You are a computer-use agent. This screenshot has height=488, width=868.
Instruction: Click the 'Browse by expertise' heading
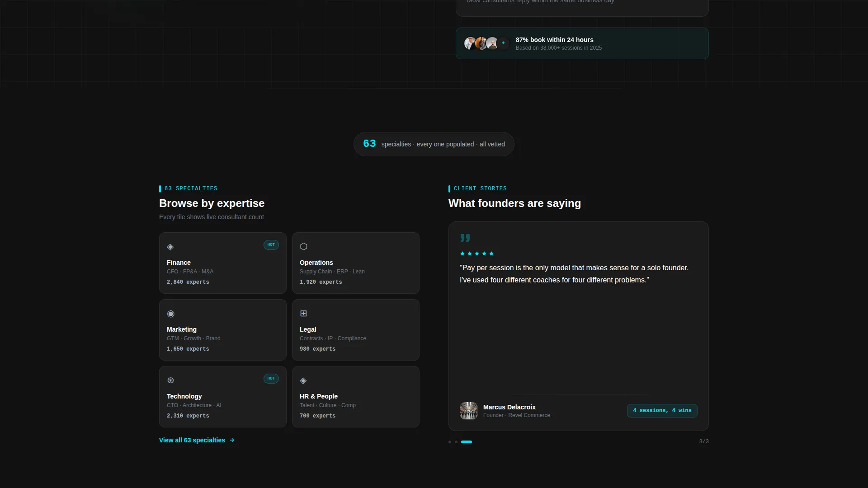pyautogui.click(x=212, y=203)
